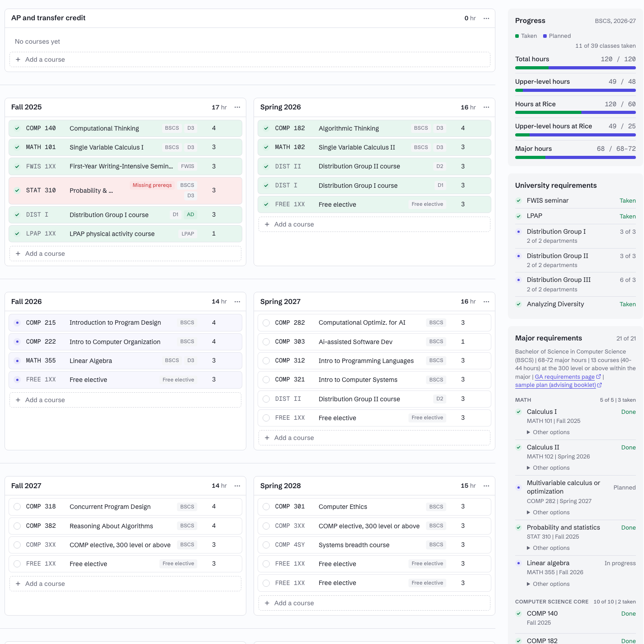Open the Fall 2027 term options menu
This screenshot has width=644, height=644.
[x=237, y=486]
